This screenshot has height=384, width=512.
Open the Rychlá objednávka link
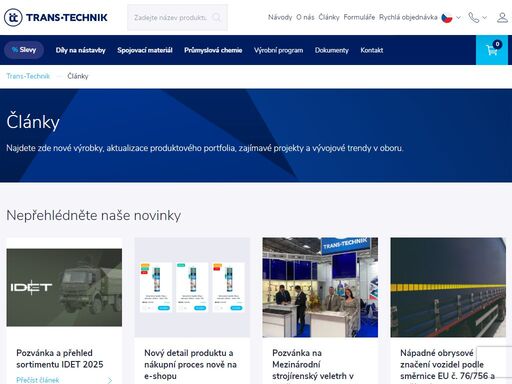tap(408, 17)
